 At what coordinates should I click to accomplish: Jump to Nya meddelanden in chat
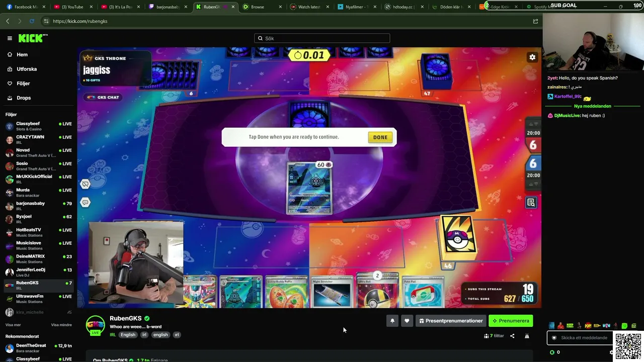[x=593, y=106]
